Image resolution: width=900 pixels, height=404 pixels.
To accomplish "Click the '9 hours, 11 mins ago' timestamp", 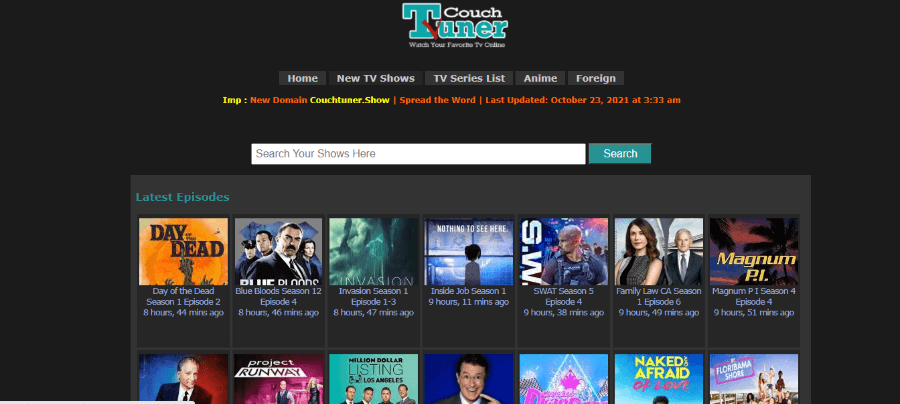I will (468, 302).
